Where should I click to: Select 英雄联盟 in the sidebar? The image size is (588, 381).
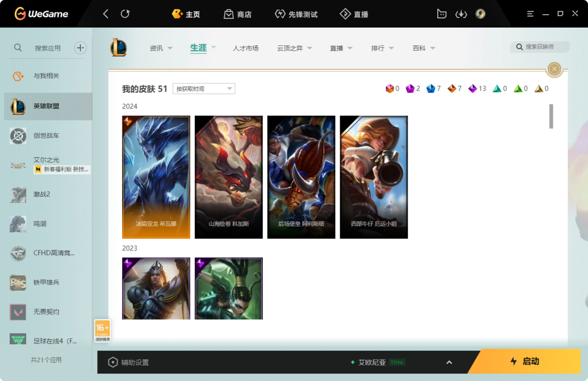pyautogui.click(x=48, y=106)
